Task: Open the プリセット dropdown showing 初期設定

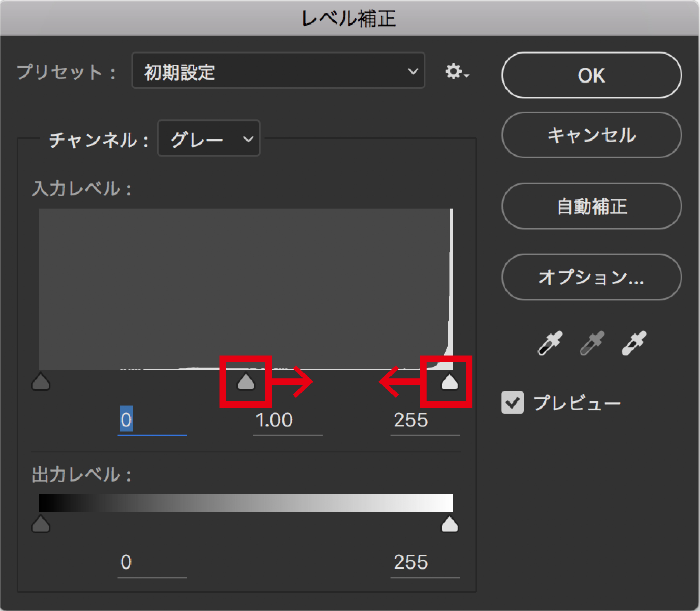Action: tap(278, 71)
